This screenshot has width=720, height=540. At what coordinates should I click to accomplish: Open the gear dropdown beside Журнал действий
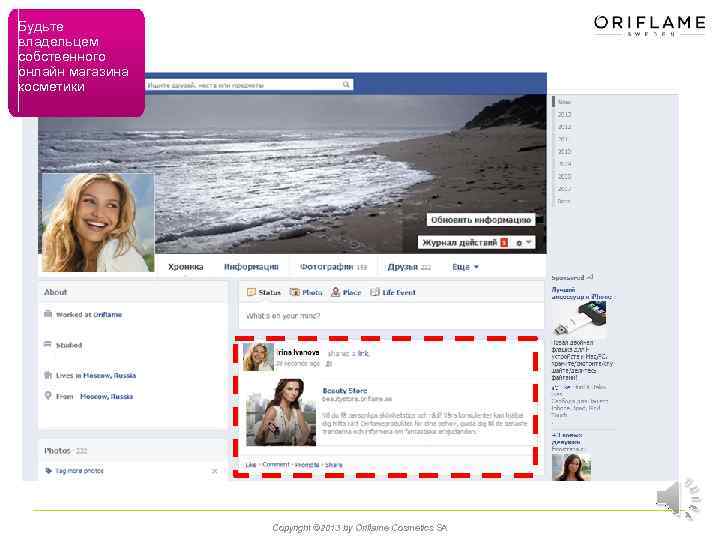click(523, 242)
